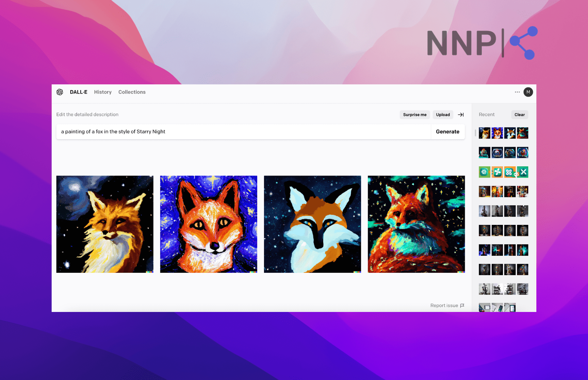Open the three-dots more options menu
588x380 pixels.
(517, 92)
